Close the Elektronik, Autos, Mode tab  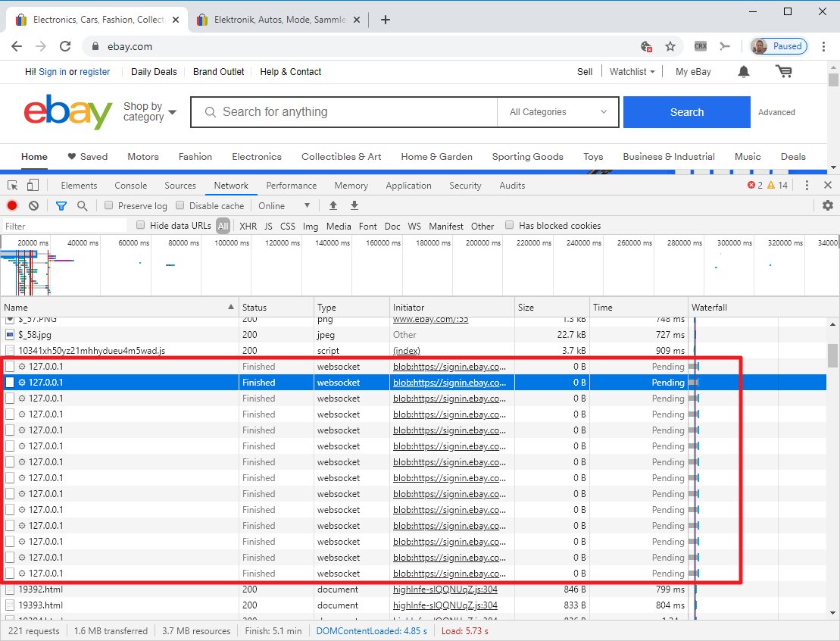357,20
